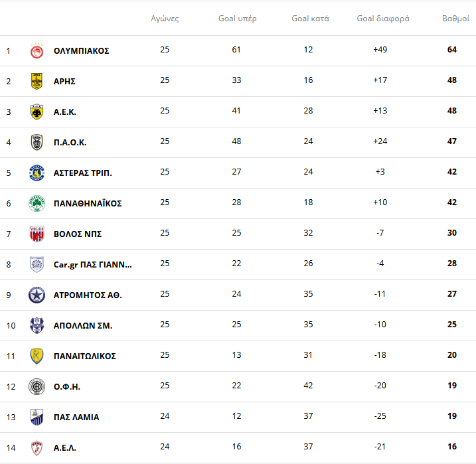Click the Olympiacos club crest icon
476x464 pixels.
tap(37, 51)
